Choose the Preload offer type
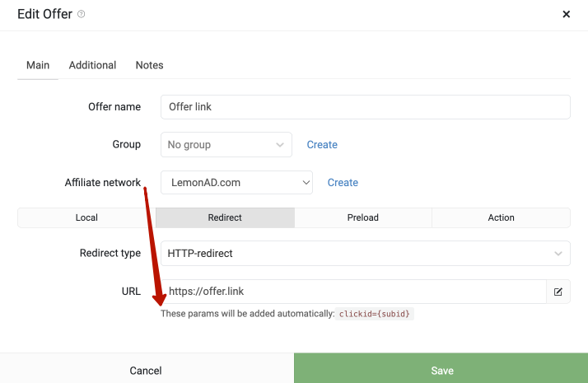 [363, 217]
